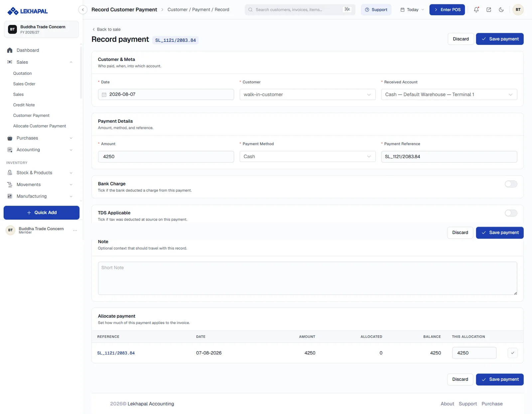The width and height of the screenshot is (532, 414).
Task: Click the Sales section icon
Action: [x=10, y=62]
